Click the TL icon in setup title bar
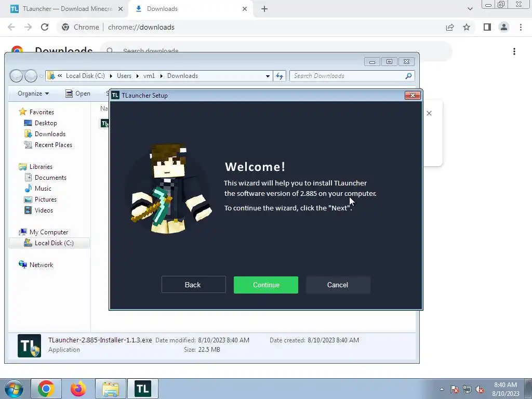 [115, 96]
